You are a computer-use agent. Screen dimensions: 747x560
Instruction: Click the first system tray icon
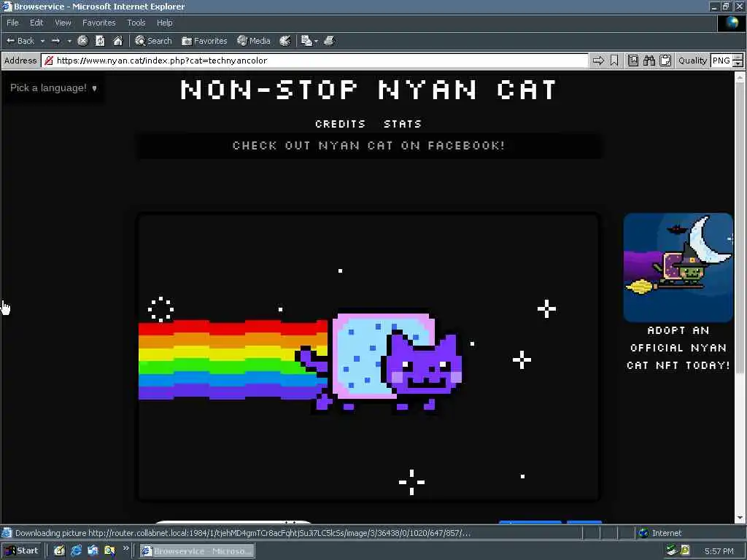(672, 551)
